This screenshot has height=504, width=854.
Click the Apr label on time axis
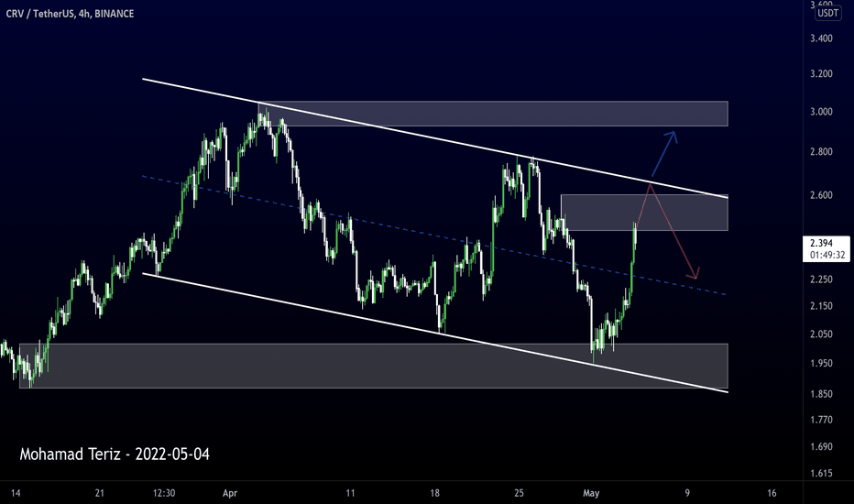(230, 494)
